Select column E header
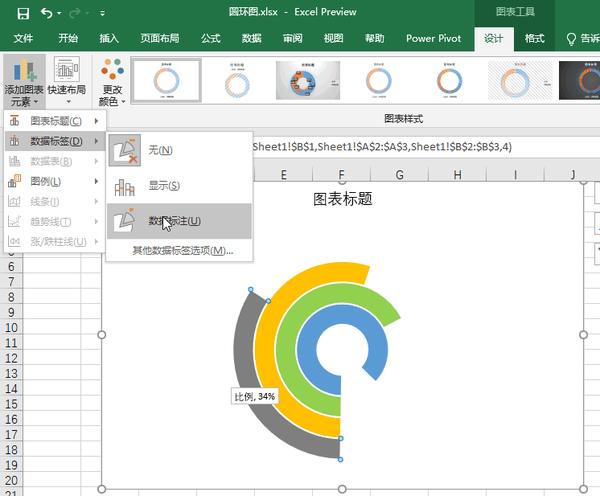This screenshot has width=600, height=496. pyautogui.click(x=283, y=175)
